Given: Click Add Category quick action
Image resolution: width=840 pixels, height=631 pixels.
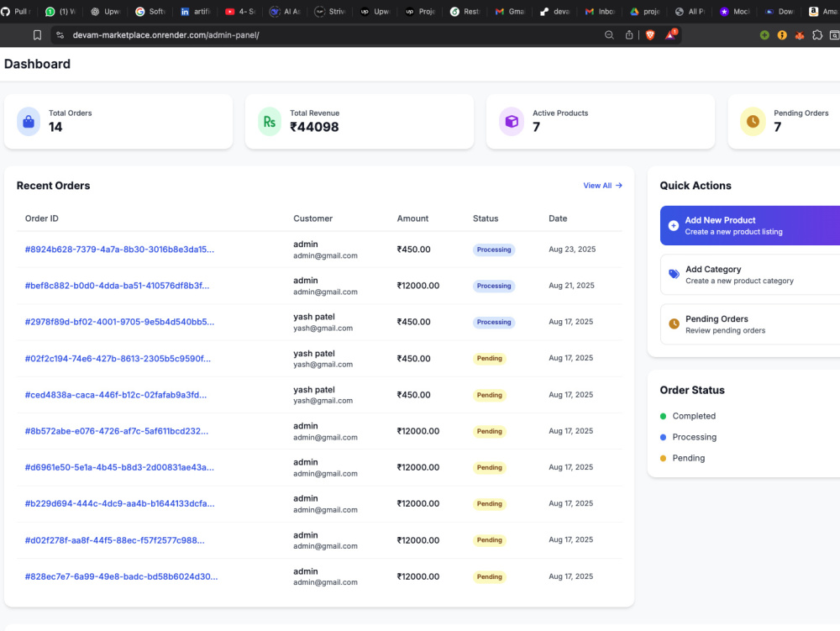Looking at the screenshot, I should click(750, 274).
